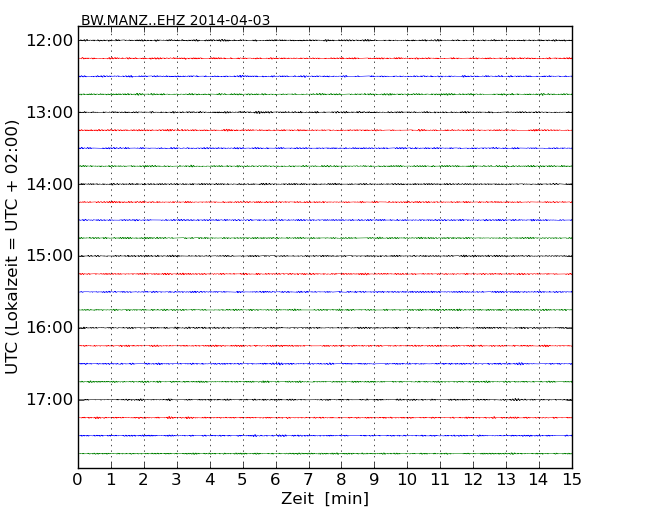
Task: Click the bottom green trace of the plot
Action: pos(325,454)
